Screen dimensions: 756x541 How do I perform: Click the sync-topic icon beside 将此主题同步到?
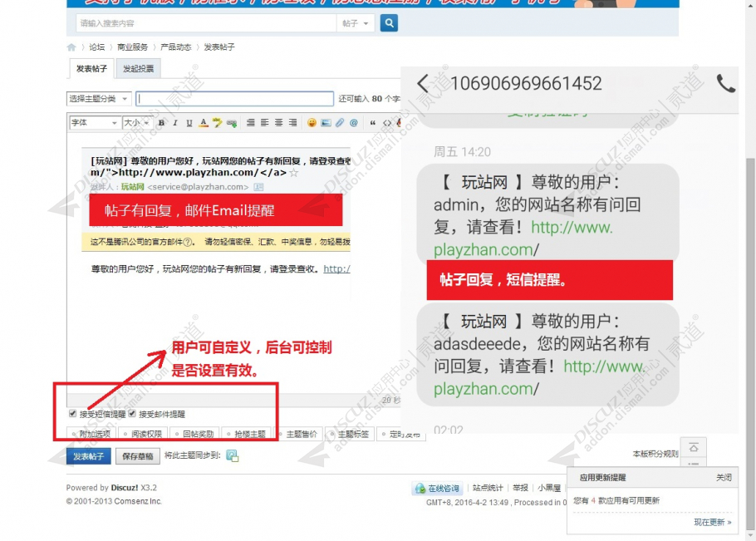pyautogui.click(x=233, y=455)
